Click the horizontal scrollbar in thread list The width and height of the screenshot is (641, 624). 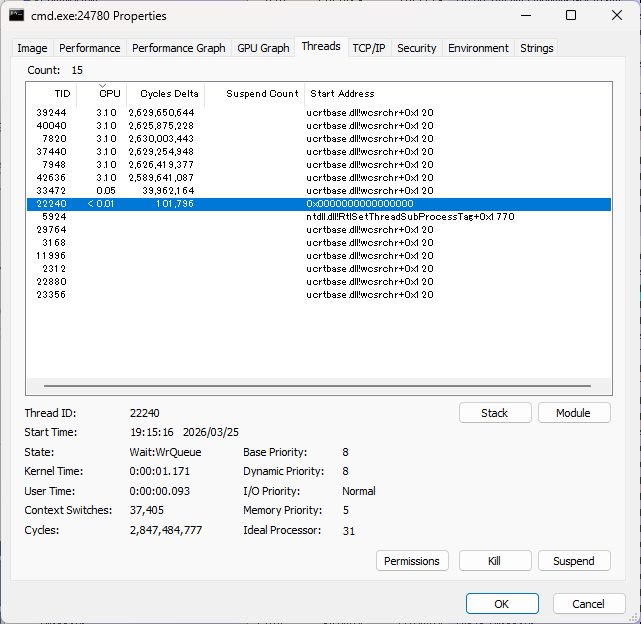click(317, 386)
